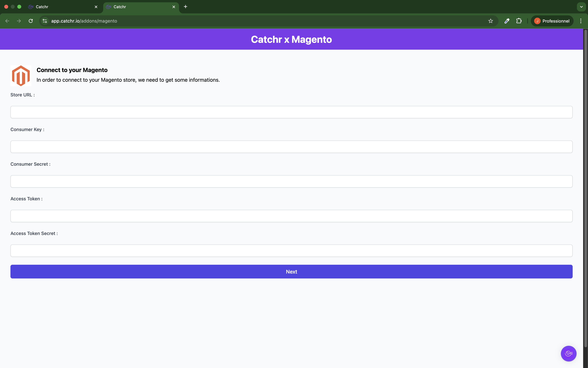Open the Catchr chat widget bubble
The height and width of the screenshot is (368, 588).
[x=569, y=353]
